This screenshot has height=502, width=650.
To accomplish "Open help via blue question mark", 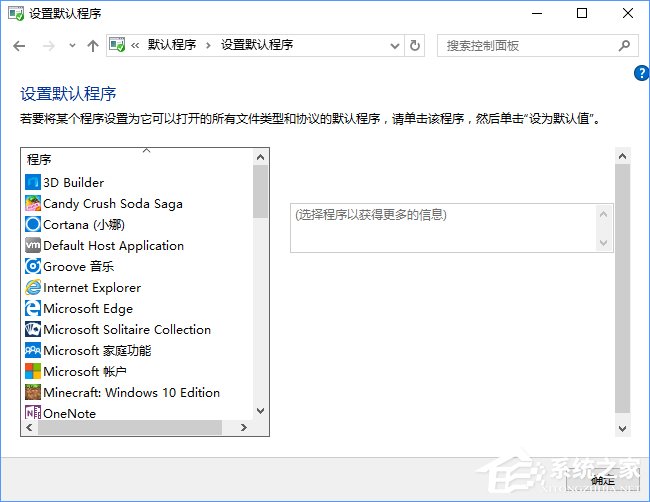I will click(x=641, y=73).
